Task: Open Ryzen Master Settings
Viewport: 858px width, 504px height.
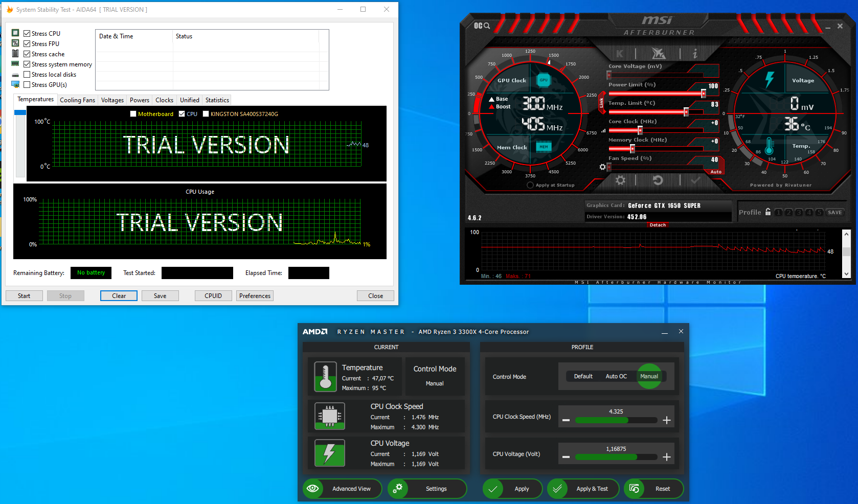Action: click(427, 489)
